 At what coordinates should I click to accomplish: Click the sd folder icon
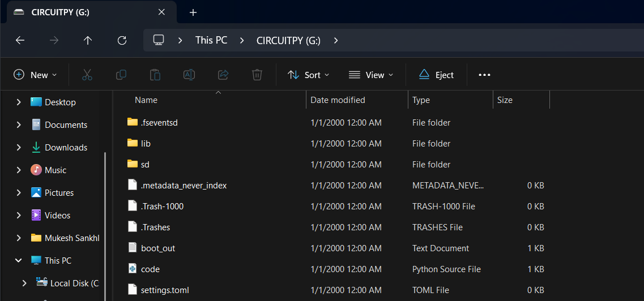tap(132, 164)
